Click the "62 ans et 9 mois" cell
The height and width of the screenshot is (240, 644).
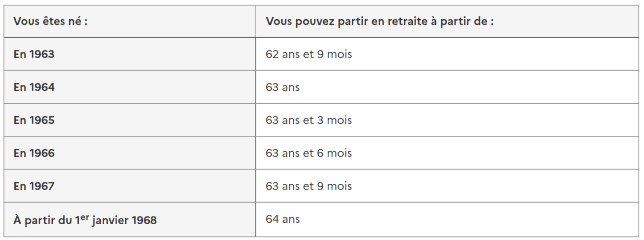coord(309,55)
